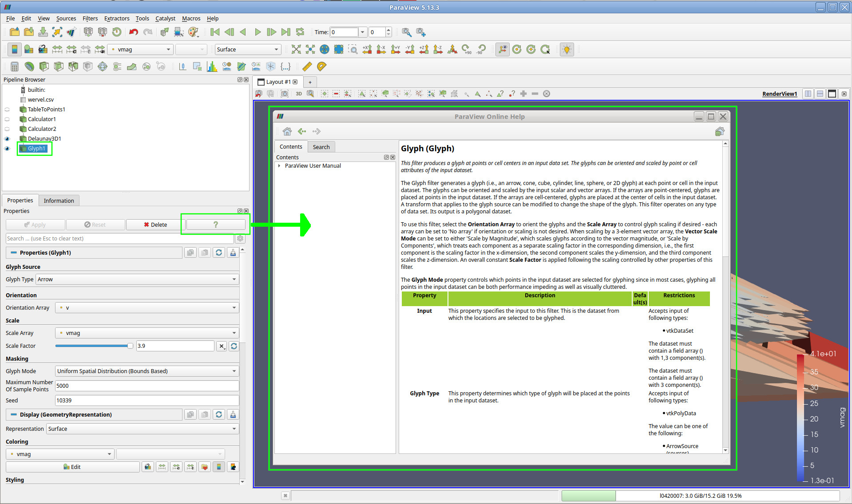Open the toolbar vmag coloring dropdown

pos(140,49)
